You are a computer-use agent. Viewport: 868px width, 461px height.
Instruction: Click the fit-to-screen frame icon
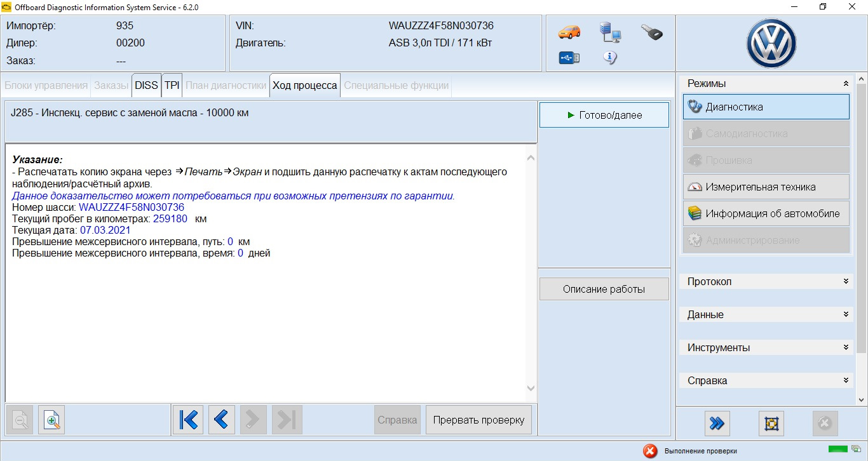tap(771, 423)
